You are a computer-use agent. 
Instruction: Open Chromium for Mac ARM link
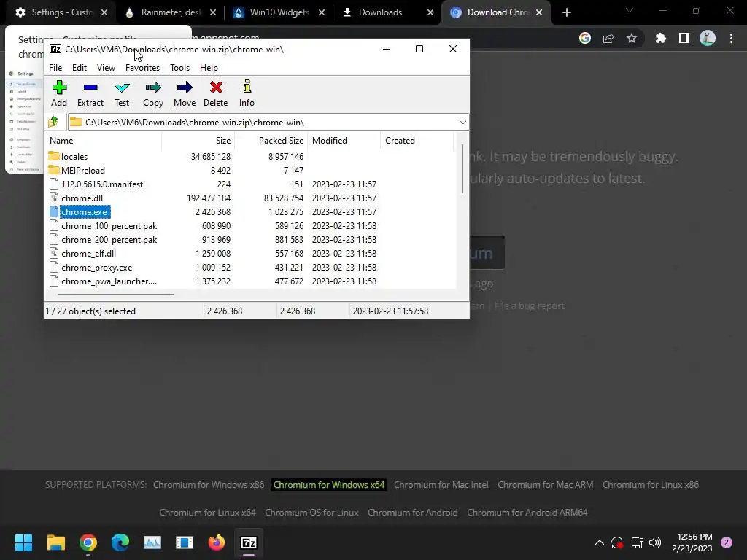tap(546, 485)
